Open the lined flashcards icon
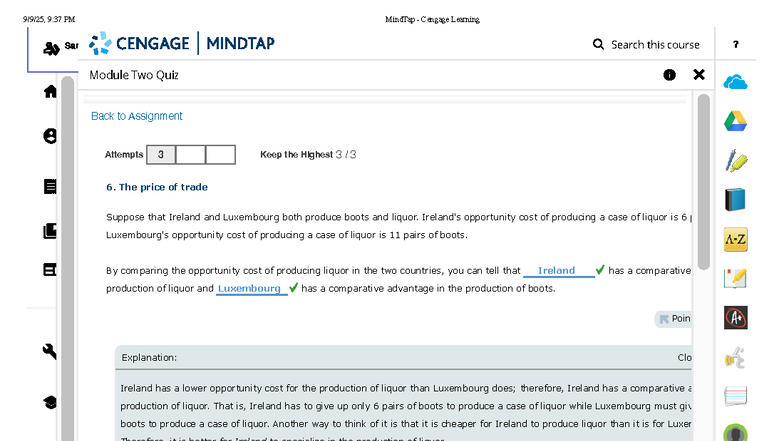 (736, 395)
